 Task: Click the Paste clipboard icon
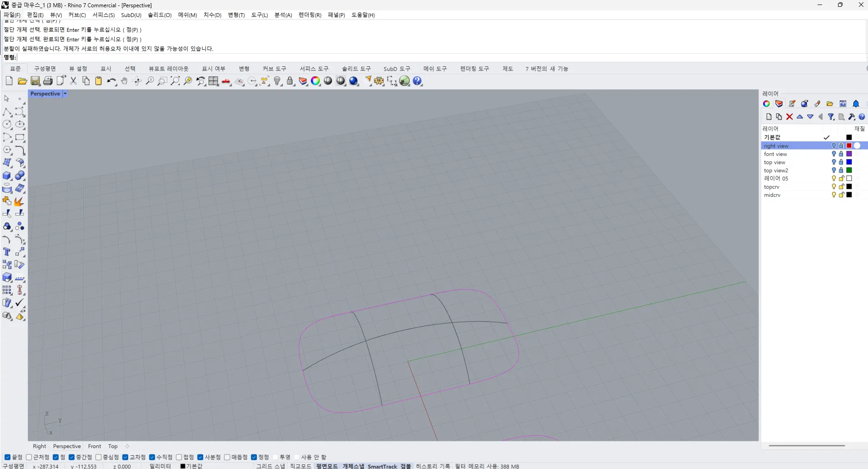(99, 81)
